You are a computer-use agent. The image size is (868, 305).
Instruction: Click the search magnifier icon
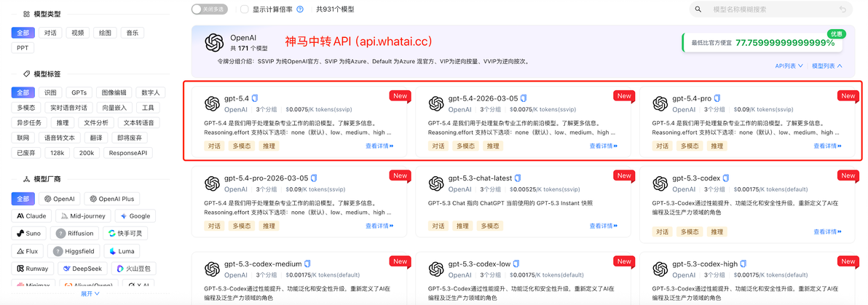pos(698,9)
